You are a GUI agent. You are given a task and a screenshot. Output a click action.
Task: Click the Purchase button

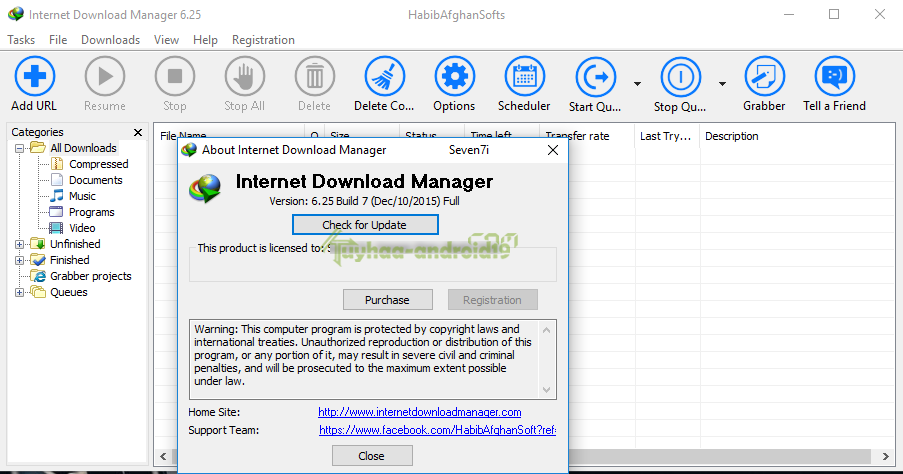coord(388,300)
